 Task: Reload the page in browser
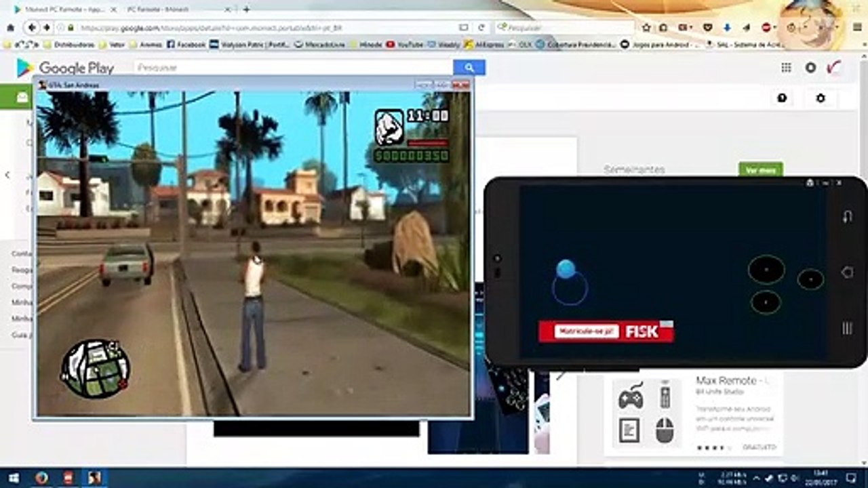(481, 28)
